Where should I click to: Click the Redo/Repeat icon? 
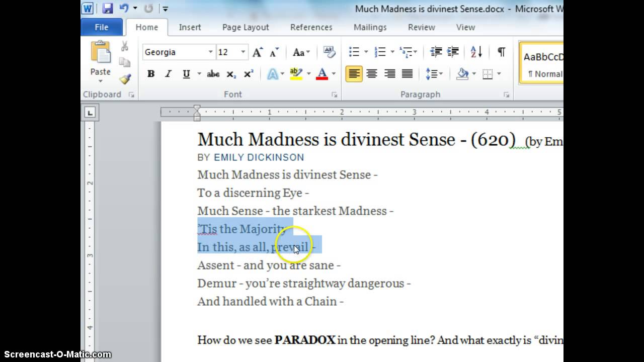point(148,9)
